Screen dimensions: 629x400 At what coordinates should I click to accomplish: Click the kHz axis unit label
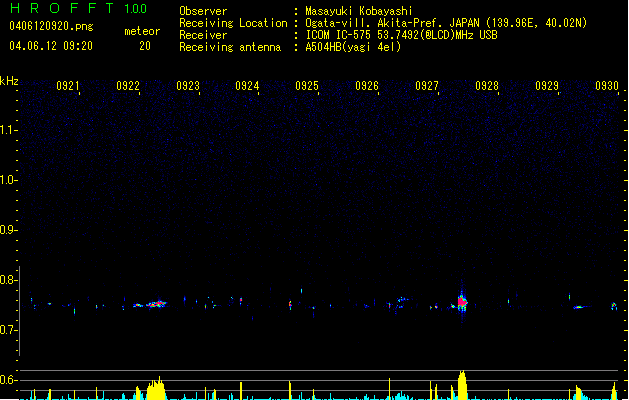click(9, 81)
